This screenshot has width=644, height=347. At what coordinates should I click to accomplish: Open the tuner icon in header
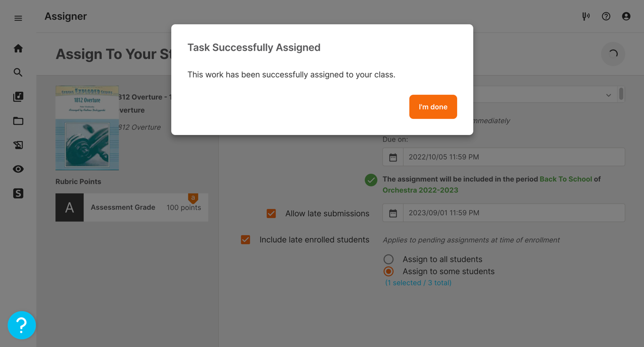pos(586,16)
